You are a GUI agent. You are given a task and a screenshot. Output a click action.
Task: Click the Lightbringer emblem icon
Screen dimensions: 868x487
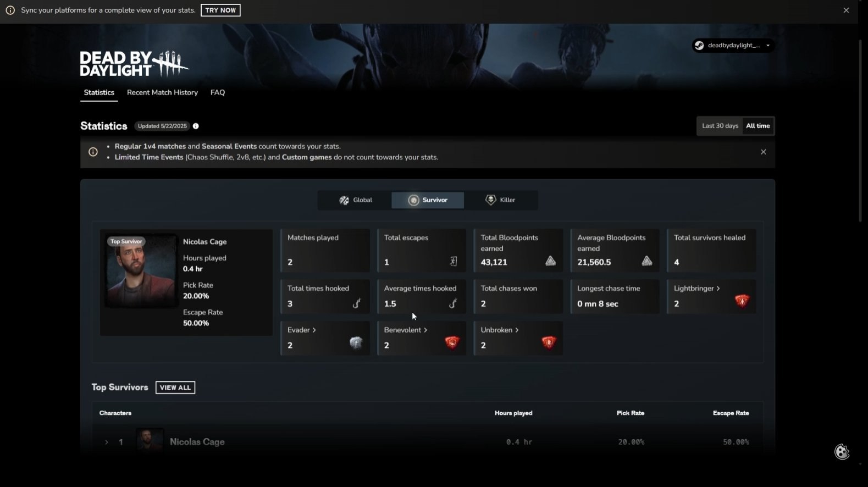point(742,301)
